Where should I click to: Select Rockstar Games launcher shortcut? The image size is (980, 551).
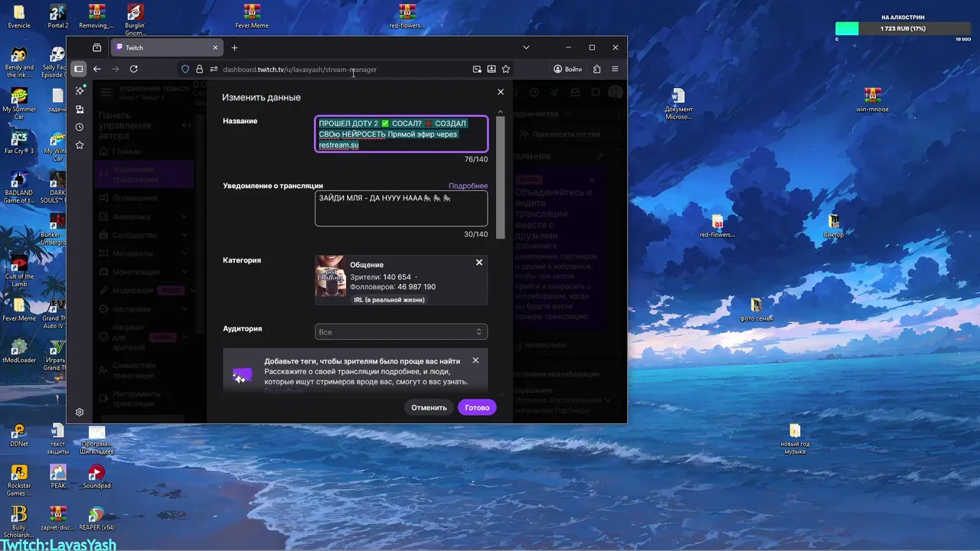coord(19,480)
